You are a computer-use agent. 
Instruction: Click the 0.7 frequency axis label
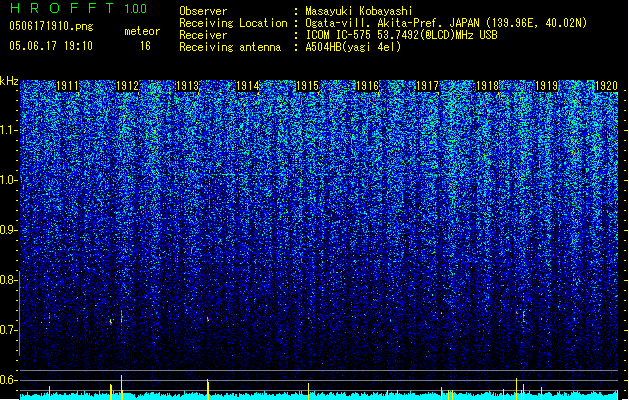[8, 330]
